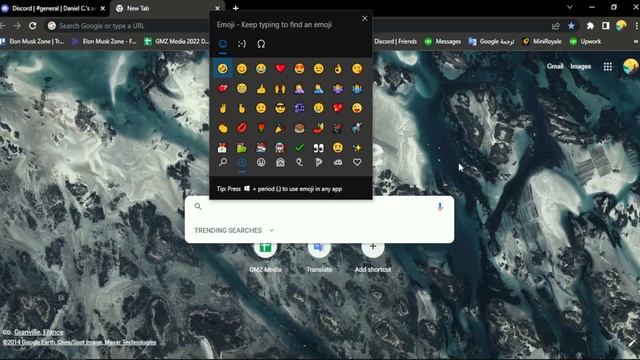Open Chrome tab search chevron
Screen dimensions: 640x360
[x=570, y=7]
